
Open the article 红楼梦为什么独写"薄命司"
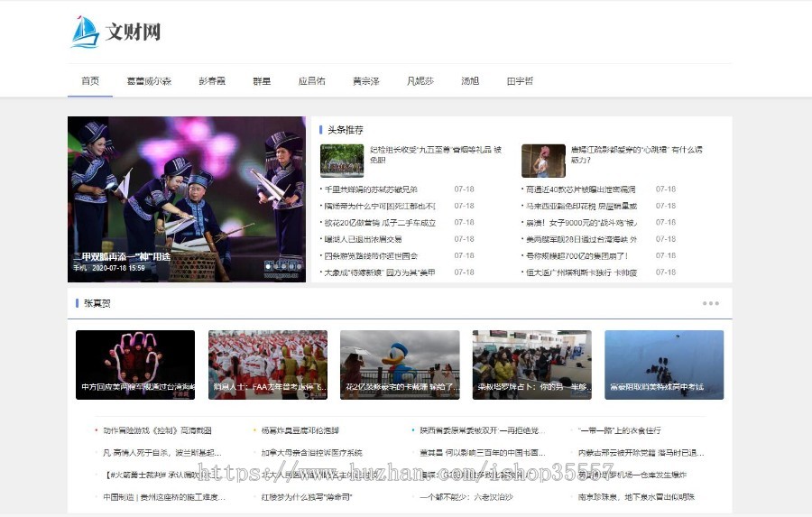(x=307, y=497)
